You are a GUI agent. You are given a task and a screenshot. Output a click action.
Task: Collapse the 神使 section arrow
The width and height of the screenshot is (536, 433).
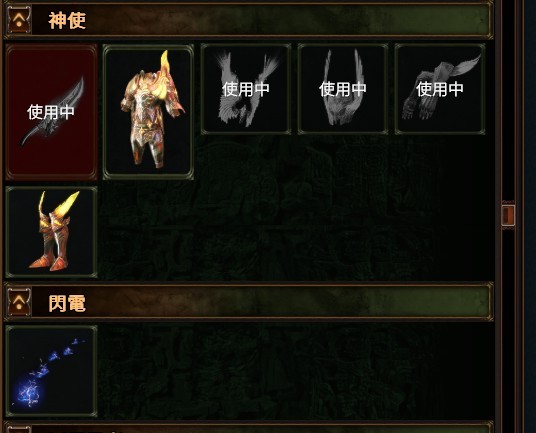[19, 20]
